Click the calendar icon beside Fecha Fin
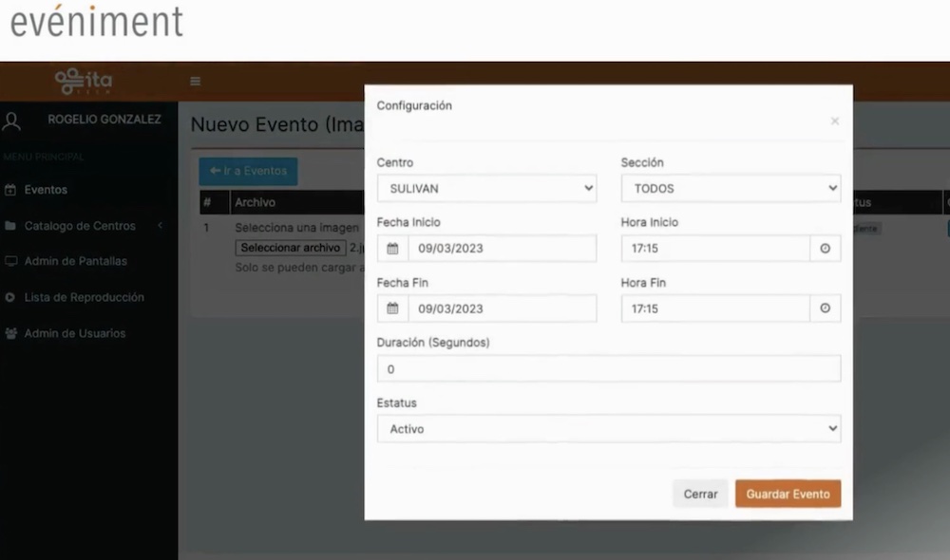 (392, 308)
